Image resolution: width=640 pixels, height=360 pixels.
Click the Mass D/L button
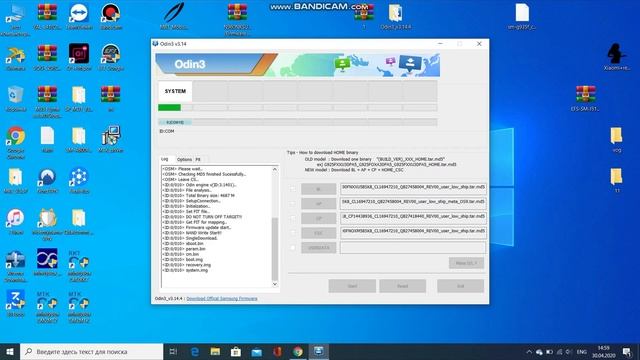[x=466, y=263]
